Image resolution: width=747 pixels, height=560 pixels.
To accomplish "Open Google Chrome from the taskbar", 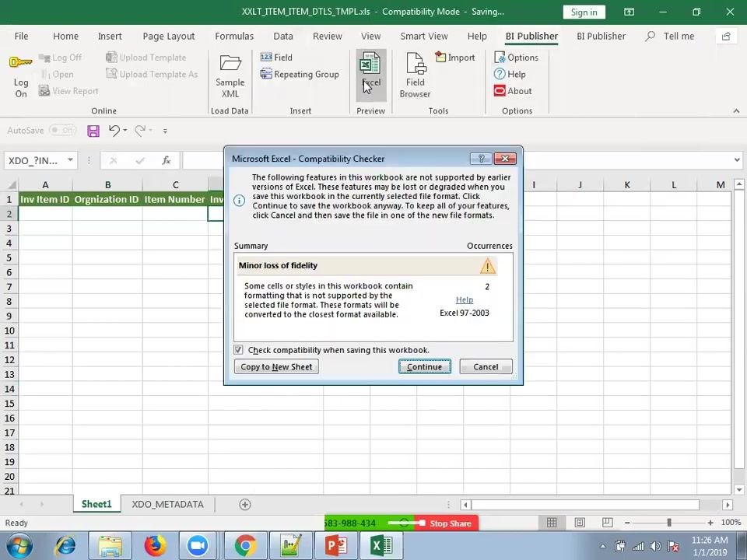I will coord(245,545).
